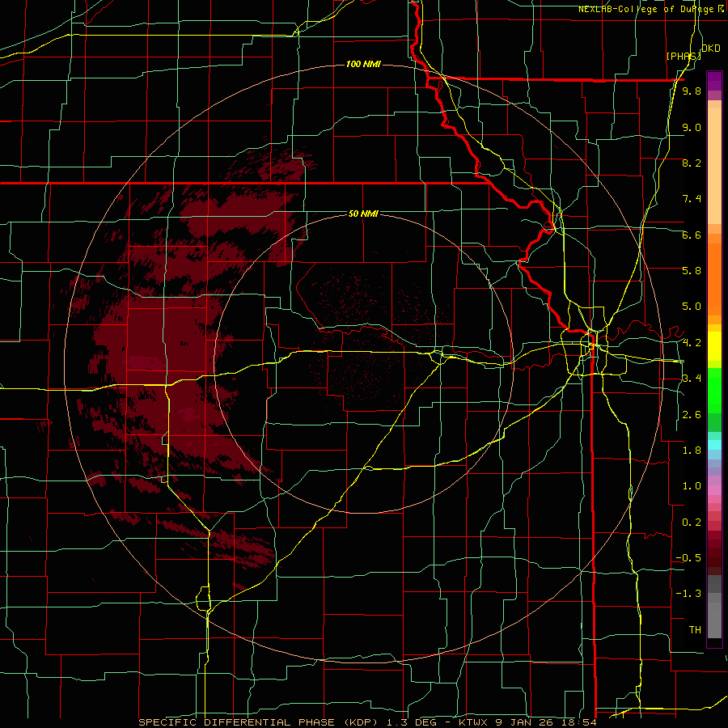This screenshot has height=728, width=728.
Task: Click the -1.3 value on the scale
Action: 688,594
